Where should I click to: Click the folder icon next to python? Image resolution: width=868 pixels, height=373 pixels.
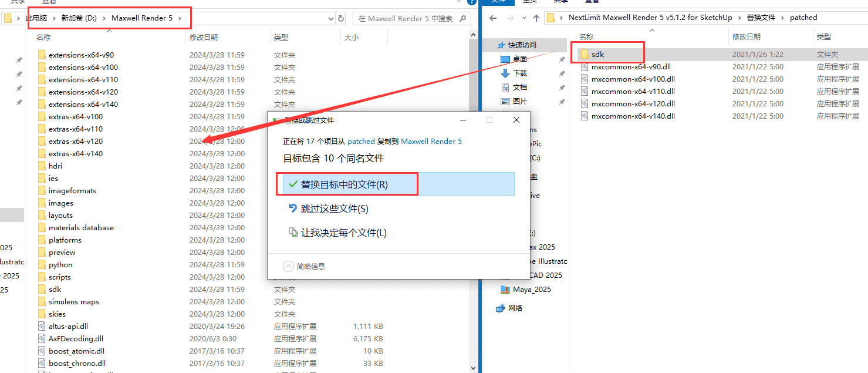42,264
